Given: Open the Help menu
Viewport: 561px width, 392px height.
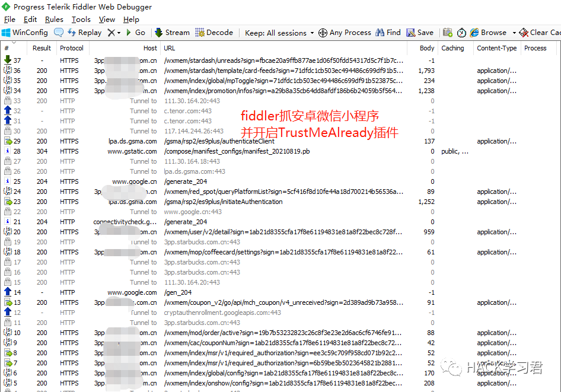Looking at the screenshot, I should point(131,20).
